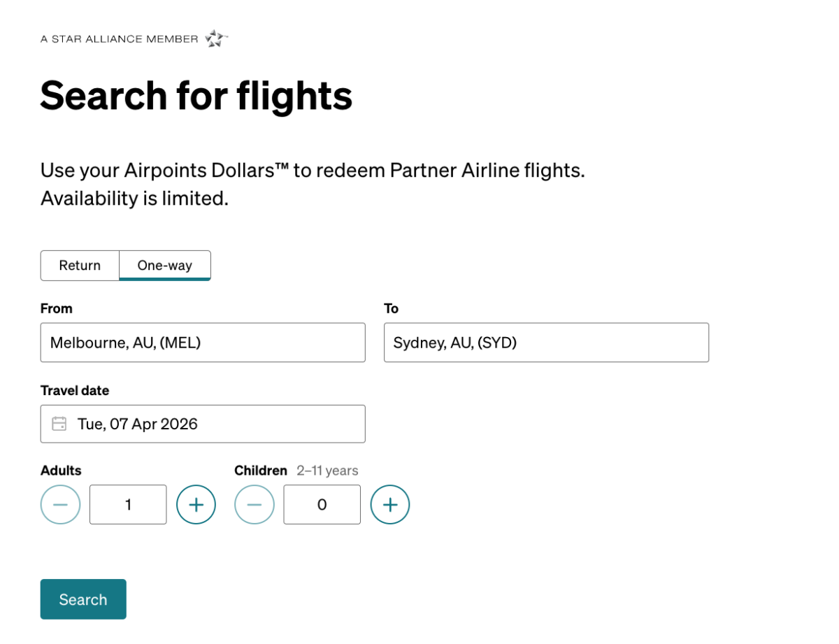This screenshot has height=644, width=839.
Task: Decrease children with the minus icon
Action: pos(254,504)
